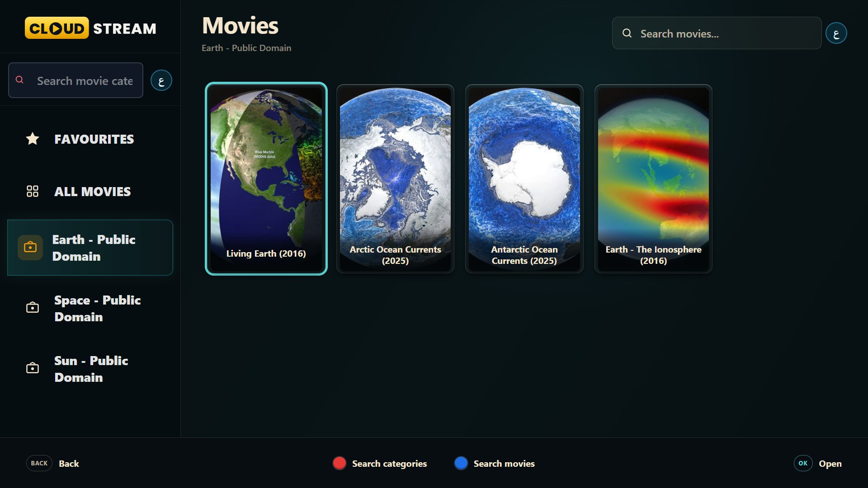The height and width of the screenshot is (488, 868).
Task: Select the Sun - Public Domain category
Action: pos(90,369)
